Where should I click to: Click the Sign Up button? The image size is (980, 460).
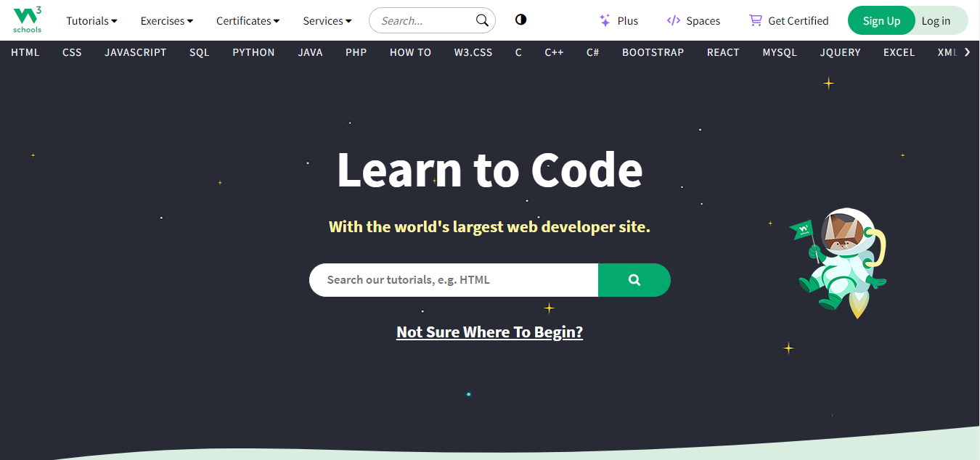pos(881,20)
